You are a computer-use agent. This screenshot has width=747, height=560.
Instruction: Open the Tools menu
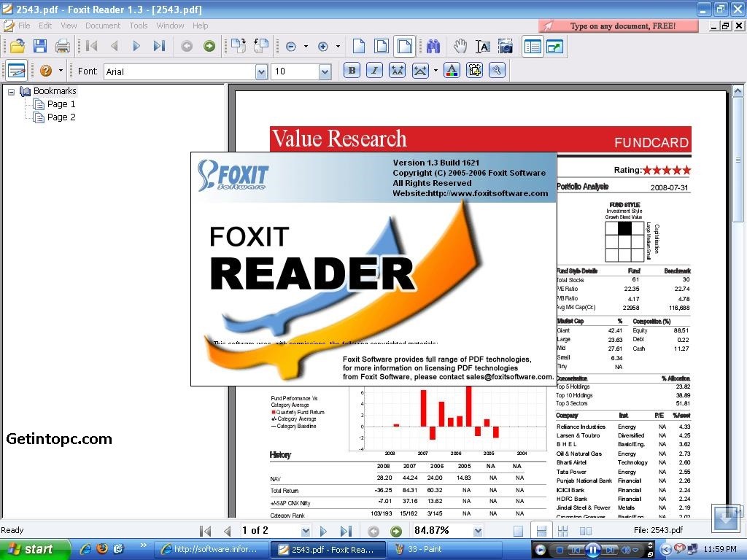pyautogui.click(x=138, y=26)
